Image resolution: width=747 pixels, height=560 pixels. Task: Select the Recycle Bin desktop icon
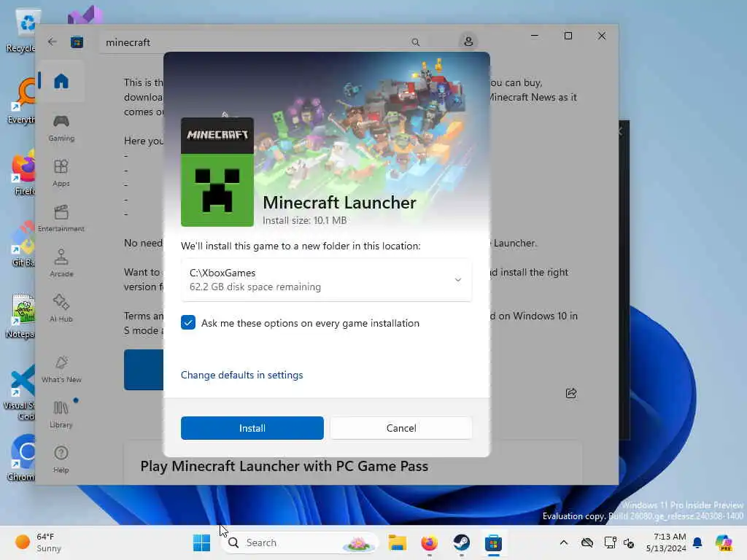tap(21, 31)
